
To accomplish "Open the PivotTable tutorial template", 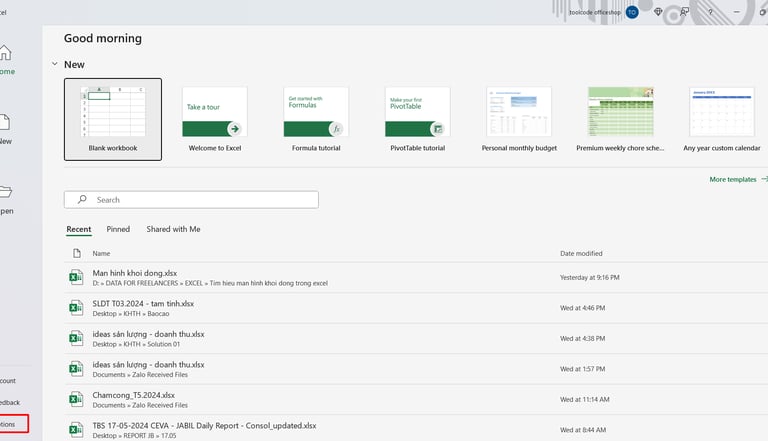I will click(x=417, y=119).
